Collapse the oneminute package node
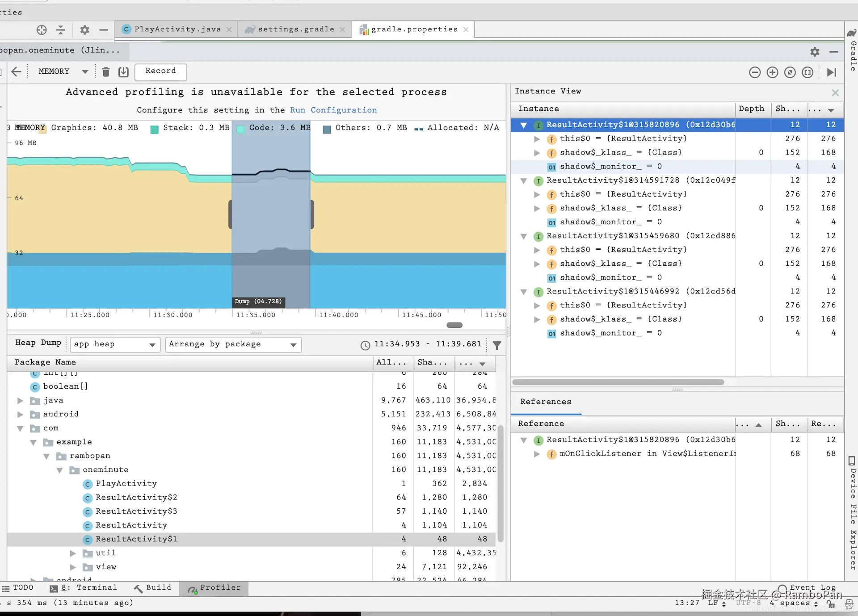 [59, 470]
